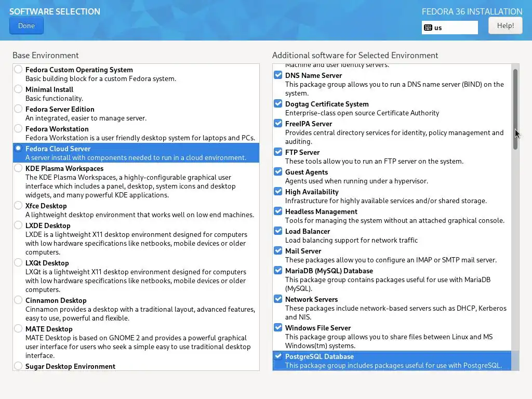Screen dimensions: 532x399
Task: Select Xfce Desktop radio button
Action: (x=18, y=205)
